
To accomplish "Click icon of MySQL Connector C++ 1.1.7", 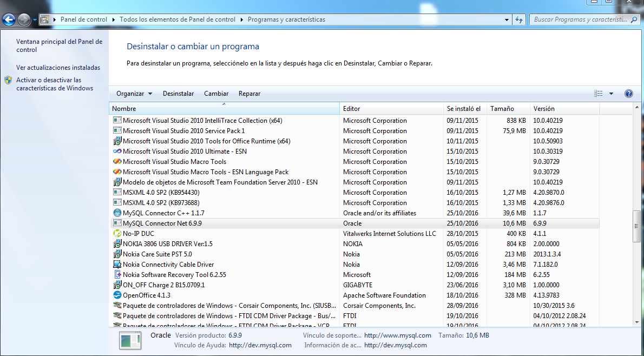I will tap(117, 213).
